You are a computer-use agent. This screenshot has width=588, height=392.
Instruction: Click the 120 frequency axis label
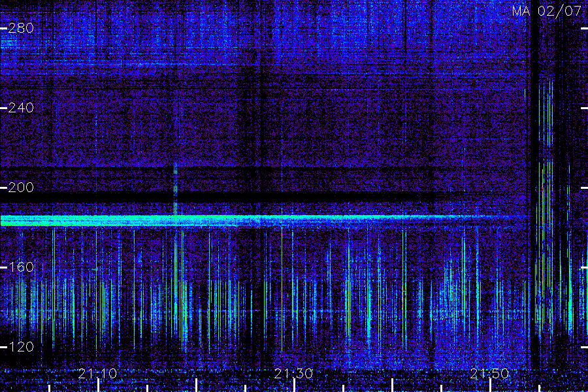[x=21, y=347]
